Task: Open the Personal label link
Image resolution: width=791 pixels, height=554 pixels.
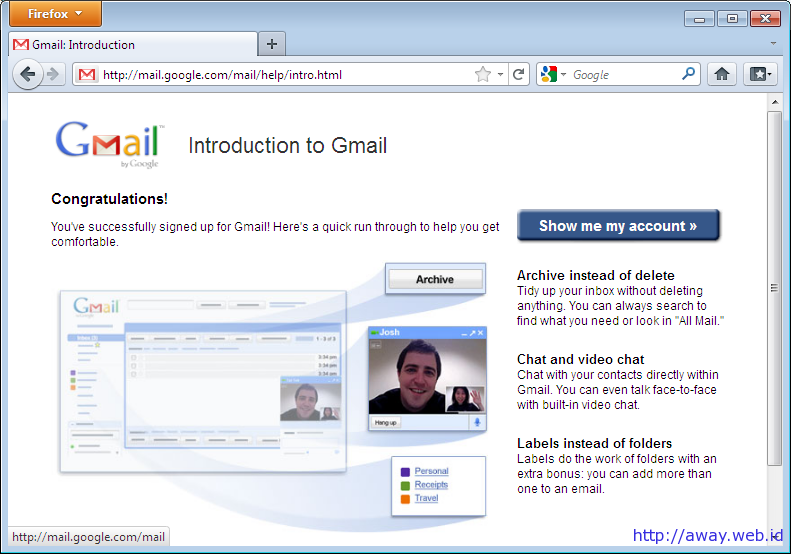Action: coord(431,471)
